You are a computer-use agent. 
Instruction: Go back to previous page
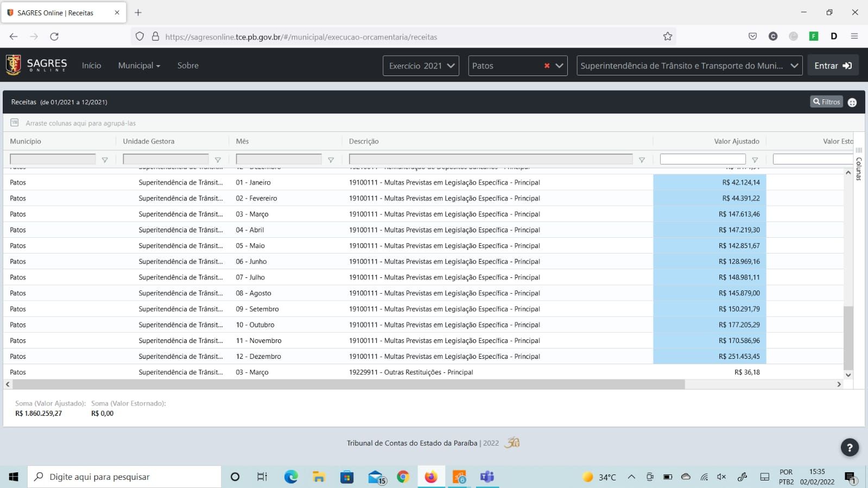pyautogui.click(x=14, y=36)
